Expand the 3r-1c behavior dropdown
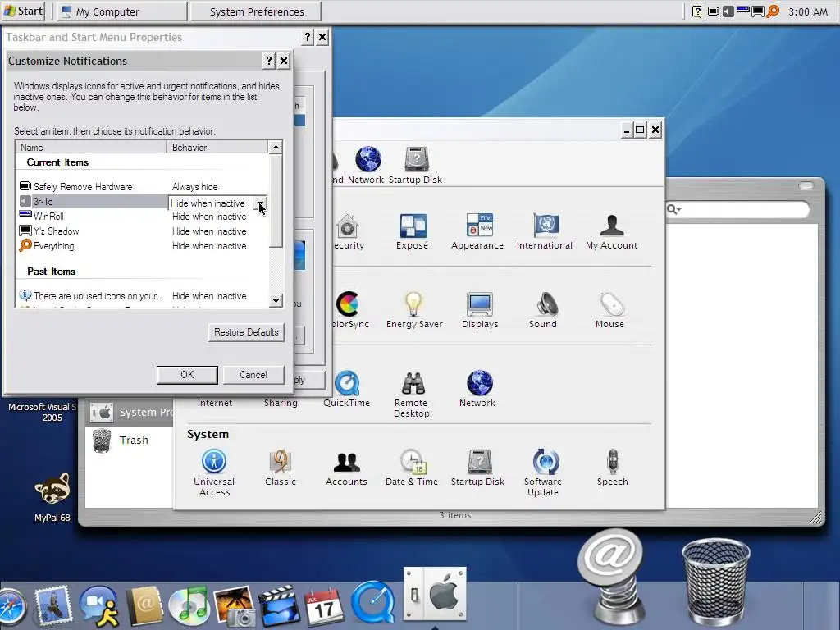This screenshot has height=630, width=840. (260, 203)
